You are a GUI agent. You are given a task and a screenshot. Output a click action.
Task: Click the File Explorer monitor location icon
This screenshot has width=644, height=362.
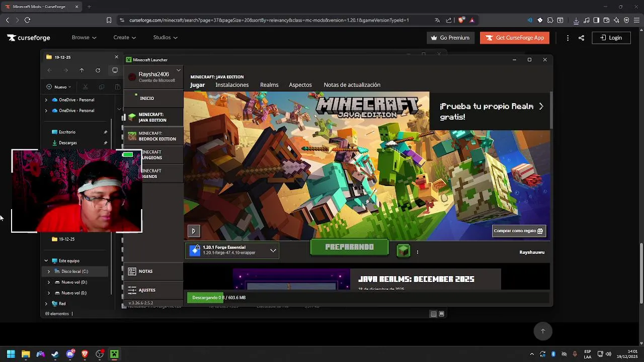[x=115, y=70]
